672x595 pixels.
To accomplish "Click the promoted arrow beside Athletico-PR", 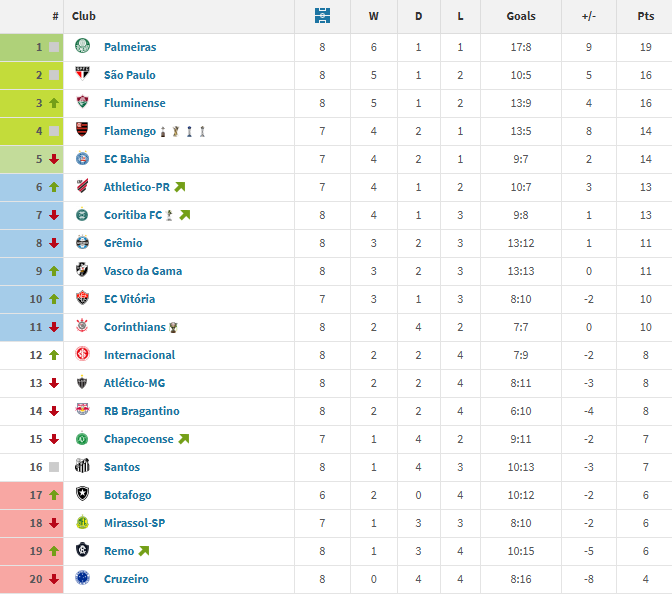I will pyautogui.click(x=180, y=187).
